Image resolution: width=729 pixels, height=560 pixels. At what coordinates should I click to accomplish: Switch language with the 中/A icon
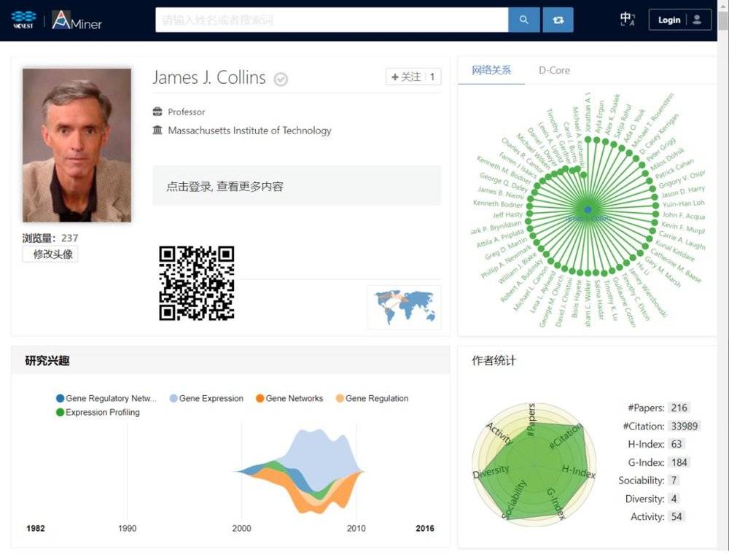[627, 20]
